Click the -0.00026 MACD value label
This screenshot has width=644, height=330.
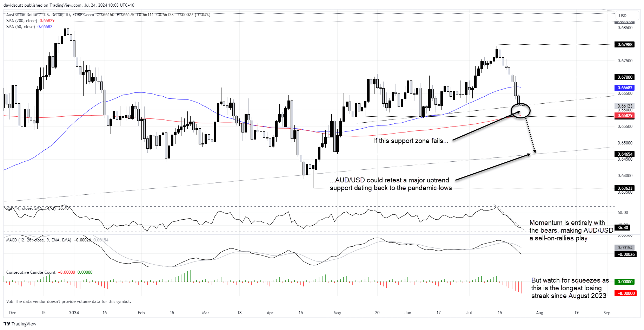click(x=625, y=254)
